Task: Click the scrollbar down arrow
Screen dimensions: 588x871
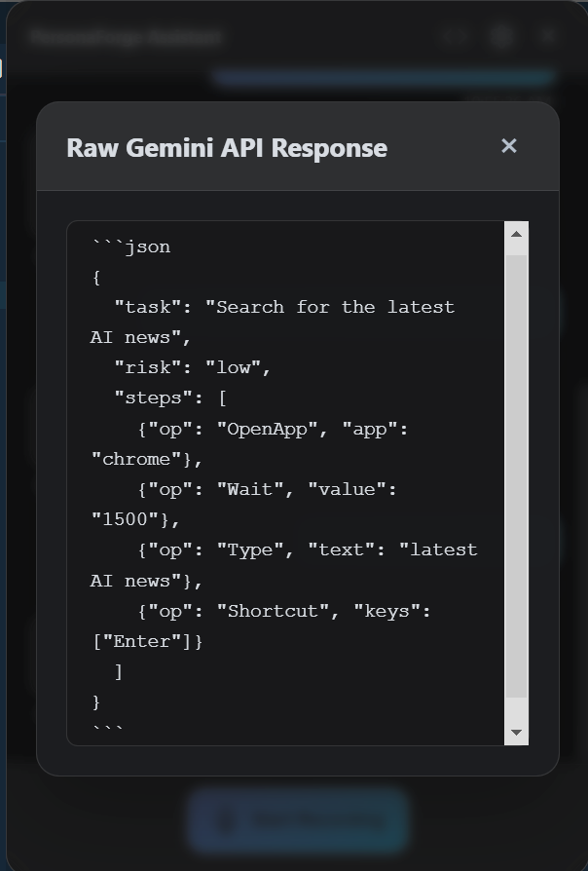Action: click(516, 732)
